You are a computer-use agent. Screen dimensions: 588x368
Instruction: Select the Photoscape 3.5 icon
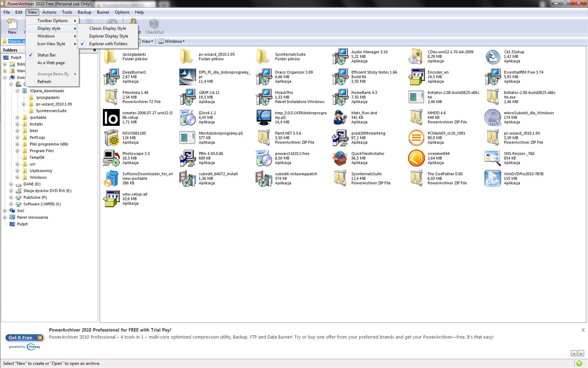[x=111, y=158]
